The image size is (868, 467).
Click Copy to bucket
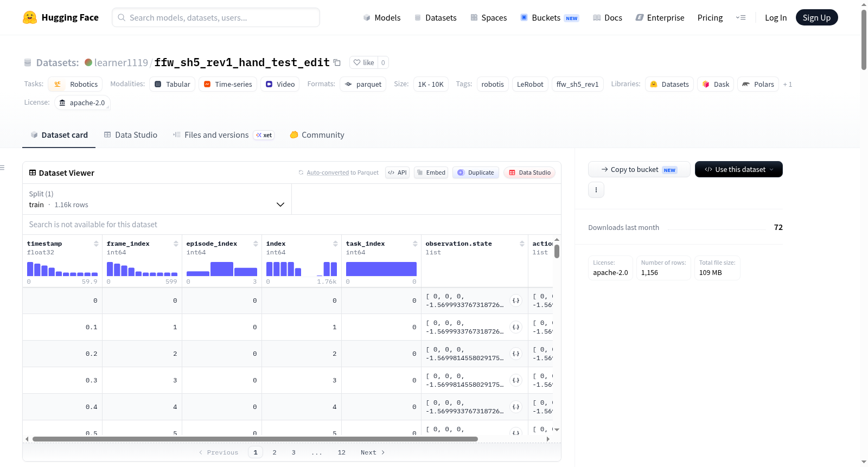[639, 169]
